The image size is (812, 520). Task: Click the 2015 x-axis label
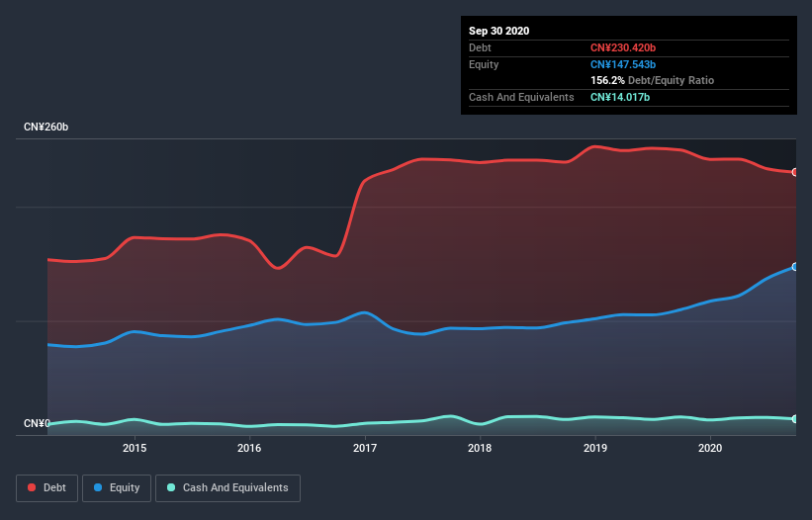[135, 448]
